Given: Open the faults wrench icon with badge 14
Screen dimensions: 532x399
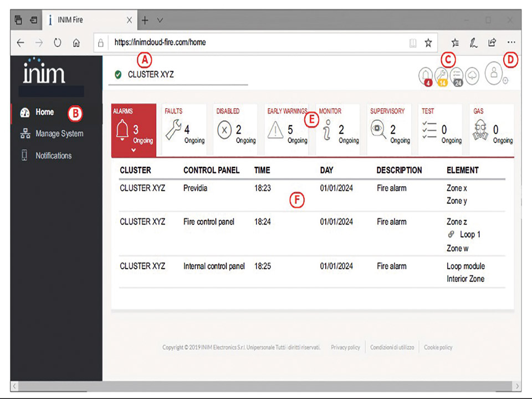Looking at the screenshot, I should pyautogui.click(x=441, y=76).
